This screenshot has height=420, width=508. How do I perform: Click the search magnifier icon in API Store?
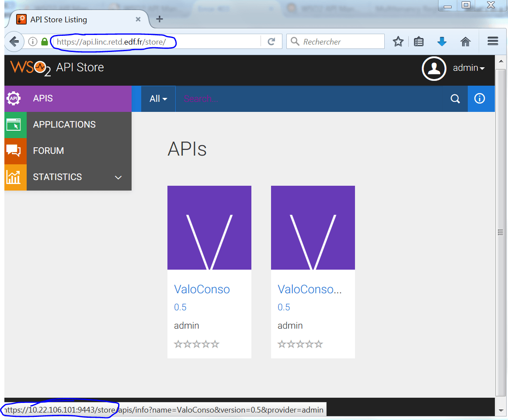point(455,99)
